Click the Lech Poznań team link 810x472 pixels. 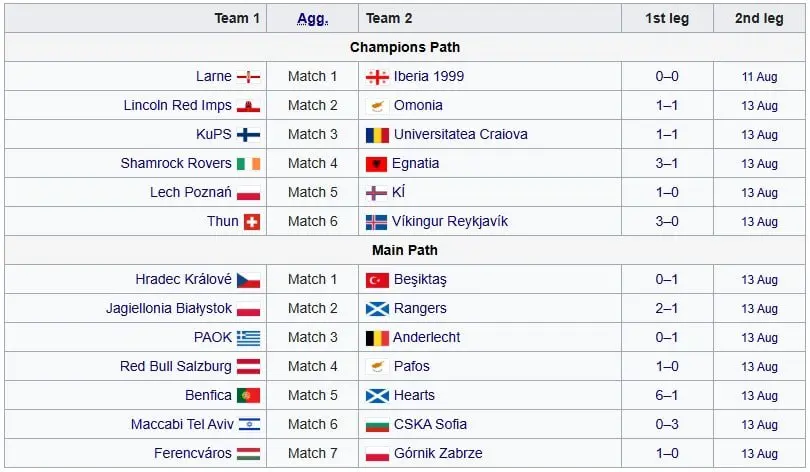click(x=191, y=192)
